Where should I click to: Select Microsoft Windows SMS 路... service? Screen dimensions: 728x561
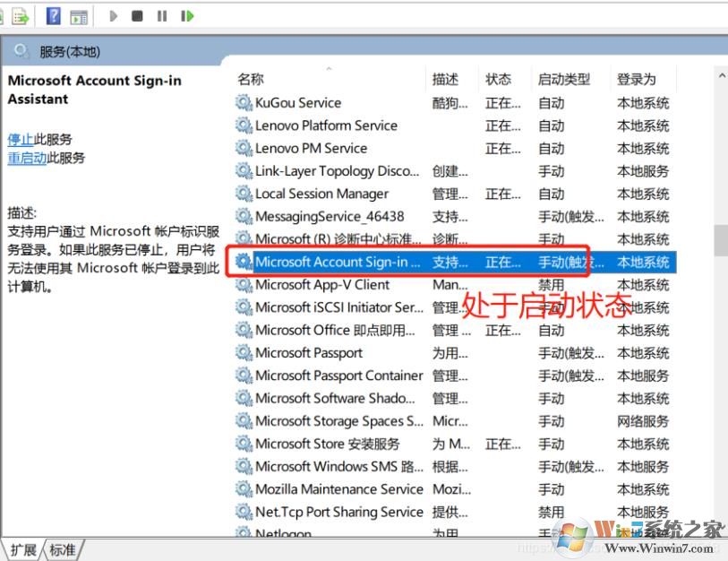click(x=339, y=466)
